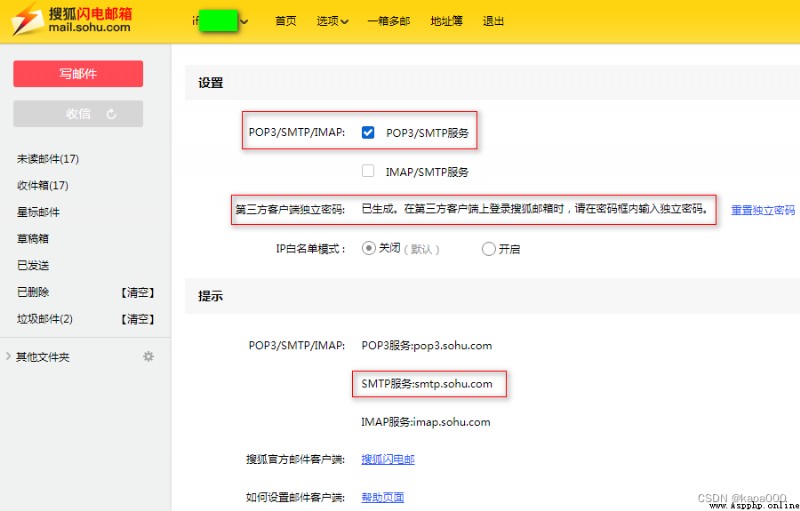Click the refresh icon on 收信 button
This screenshot has width=800, height=511.
click(x=111, y=114)
